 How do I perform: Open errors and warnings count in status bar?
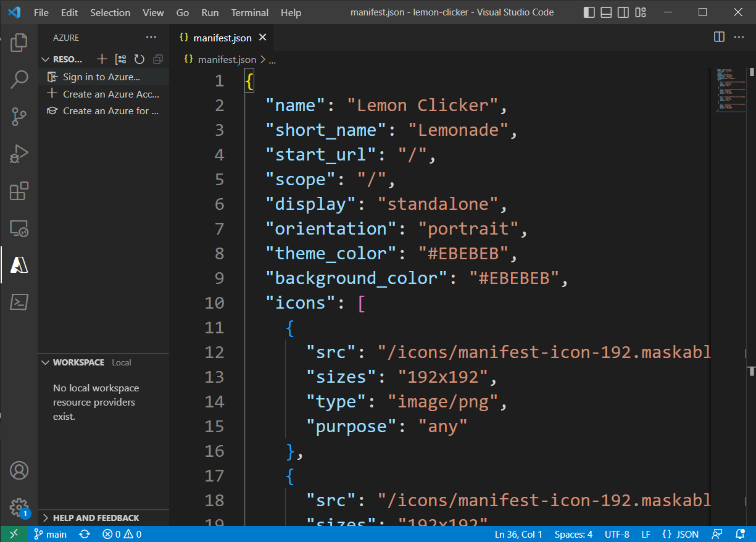pyautogui.click(x=122, y=534)
